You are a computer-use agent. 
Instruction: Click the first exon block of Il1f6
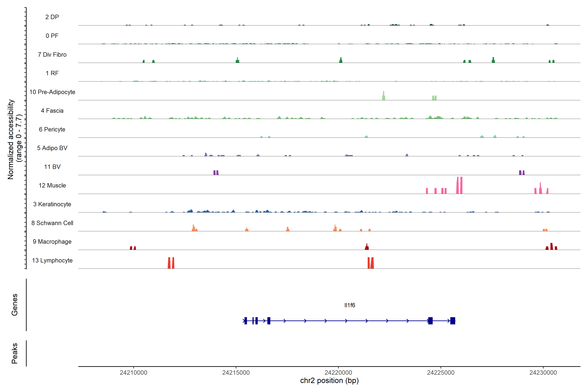point(246,321)
